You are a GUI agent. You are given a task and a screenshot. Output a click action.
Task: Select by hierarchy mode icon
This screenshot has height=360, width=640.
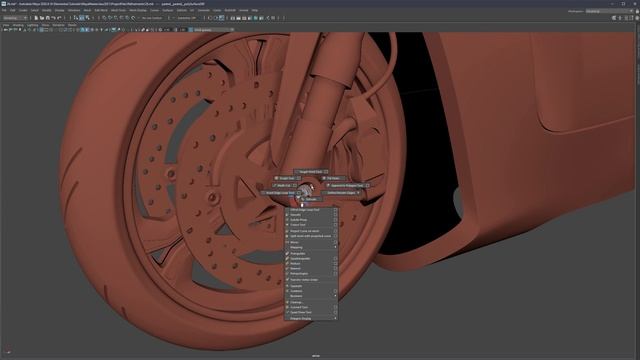coord(76,18)
